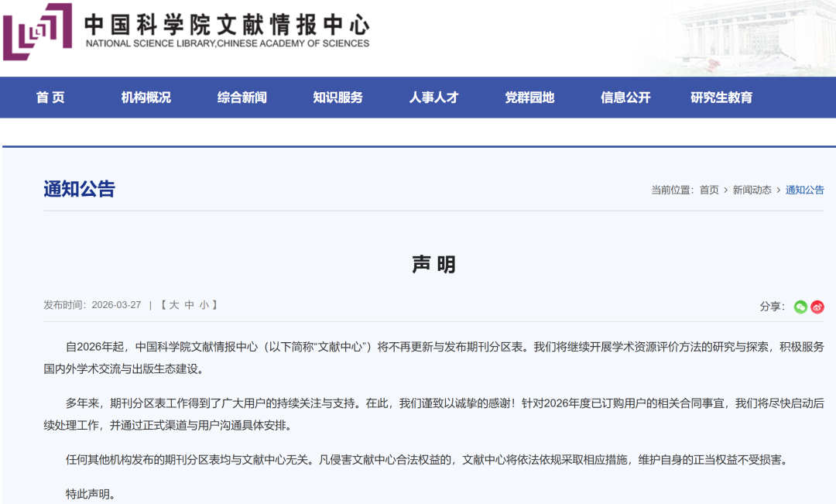Click the 通知公告 breadcrumb link
Screen dimensions: 836x504
coord(803,190)
